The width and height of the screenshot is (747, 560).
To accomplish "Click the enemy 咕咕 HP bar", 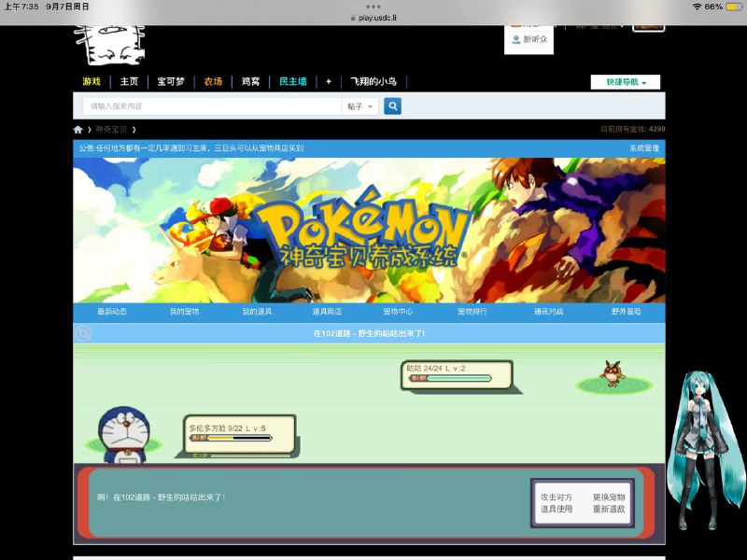I will [x=458, y=379].
